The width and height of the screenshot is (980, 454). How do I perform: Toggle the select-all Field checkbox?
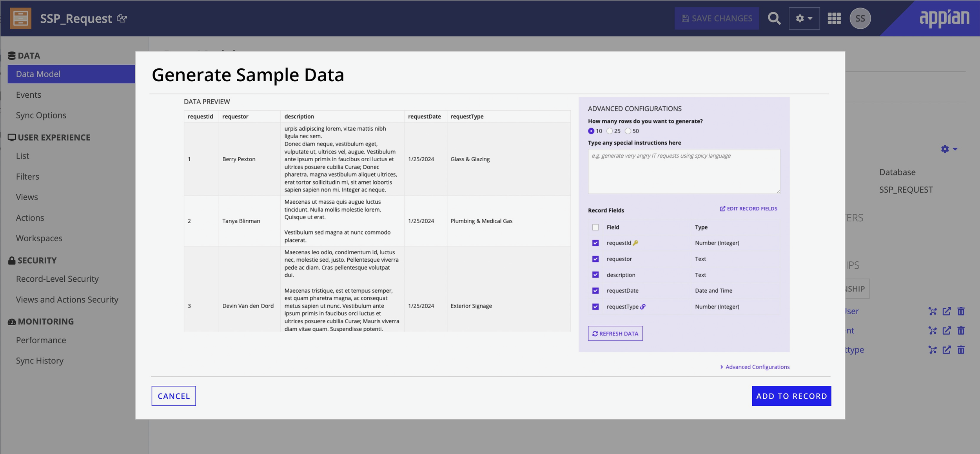(595, 227)
